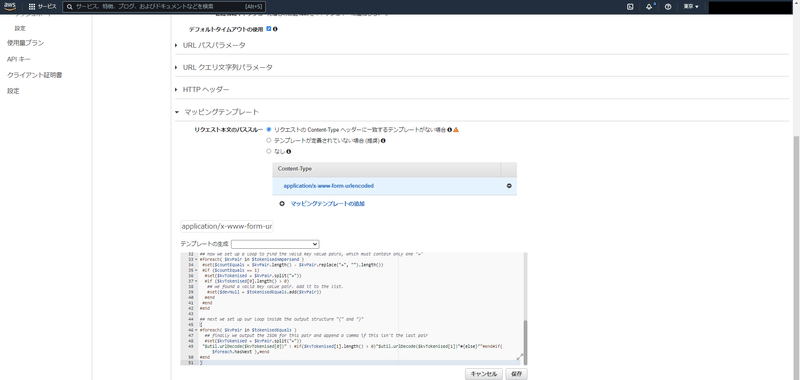Open the main 設定 item in sidebar
Image resolution: width=800 pixels, height=380 pixels.
tap(13, 91)
